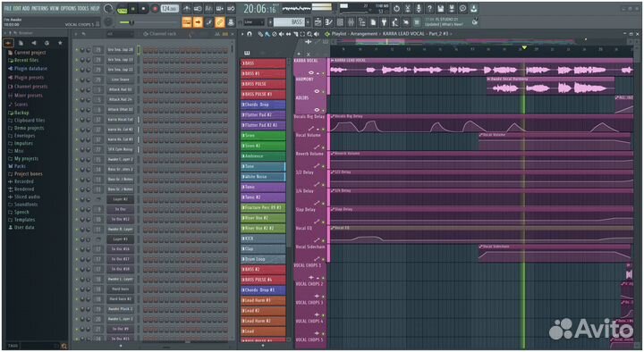The image size is (644, 352).
Task: Toggle the Pat/Song mode button
Action: coord(122,9)
